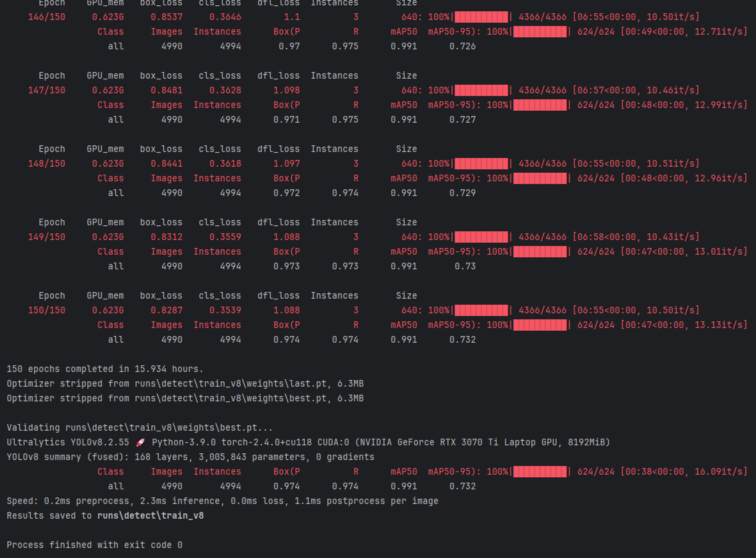Select the box_loss value 0.8537

(x=167, y=17)
